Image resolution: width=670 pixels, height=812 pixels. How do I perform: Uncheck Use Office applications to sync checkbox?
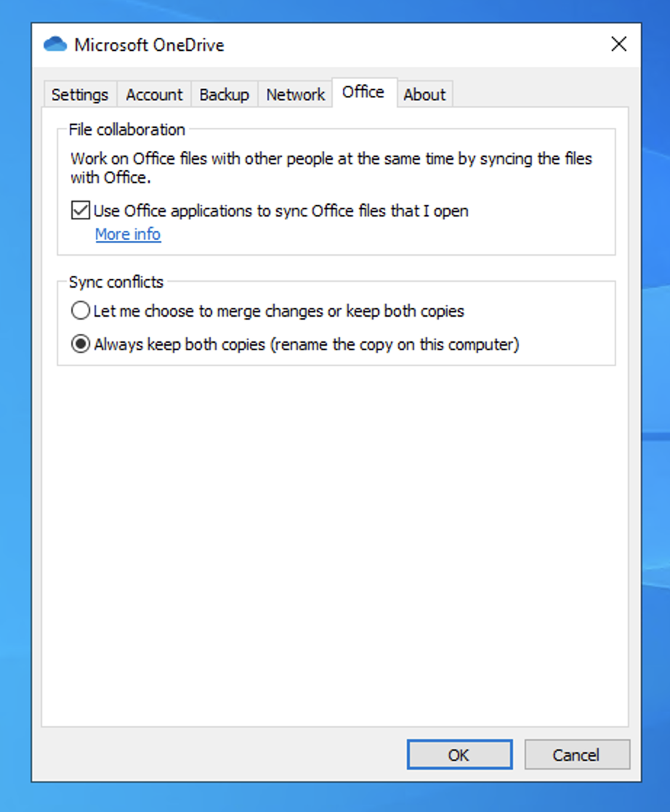[81, 211]
